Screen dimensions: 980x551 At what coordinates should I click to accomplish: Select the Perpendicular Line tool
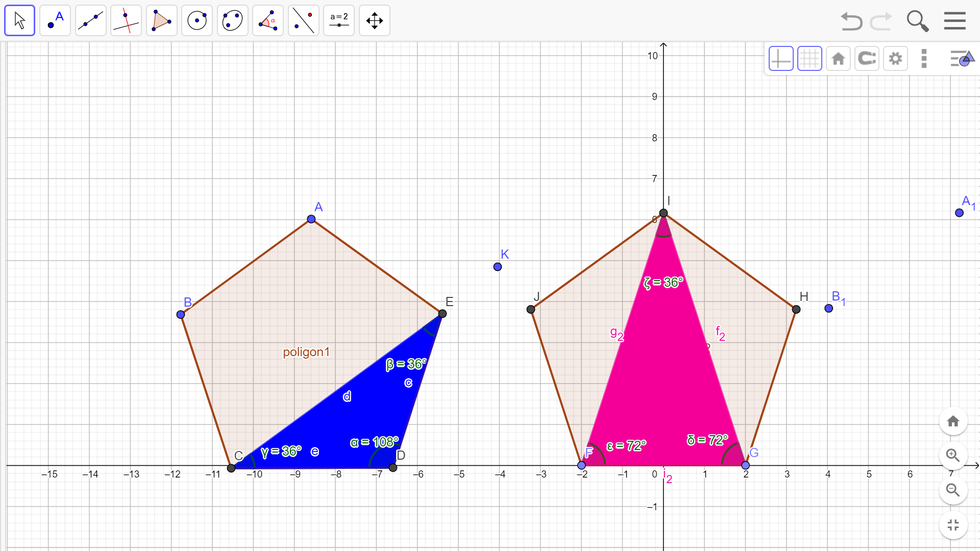coord(126,20)
